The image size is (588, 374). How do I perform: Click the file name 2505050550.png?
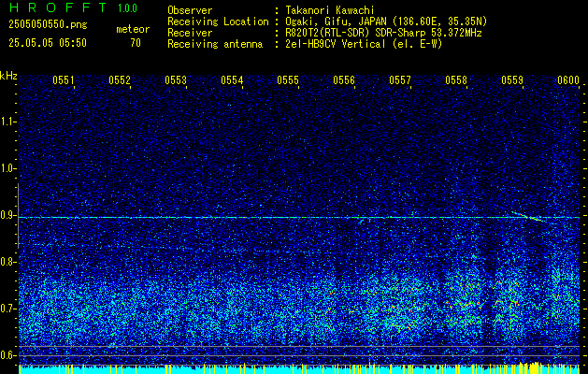[x=48, y=24]
